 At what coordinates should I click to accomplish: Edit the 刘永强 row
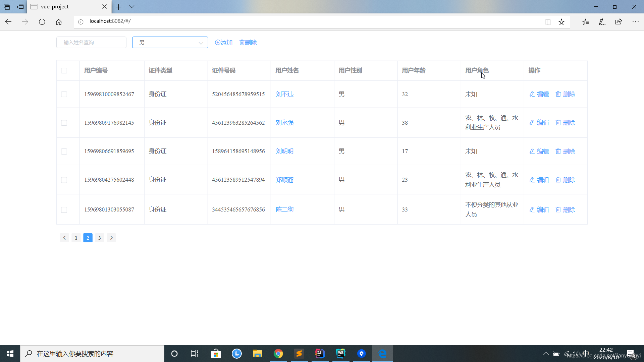539,123
